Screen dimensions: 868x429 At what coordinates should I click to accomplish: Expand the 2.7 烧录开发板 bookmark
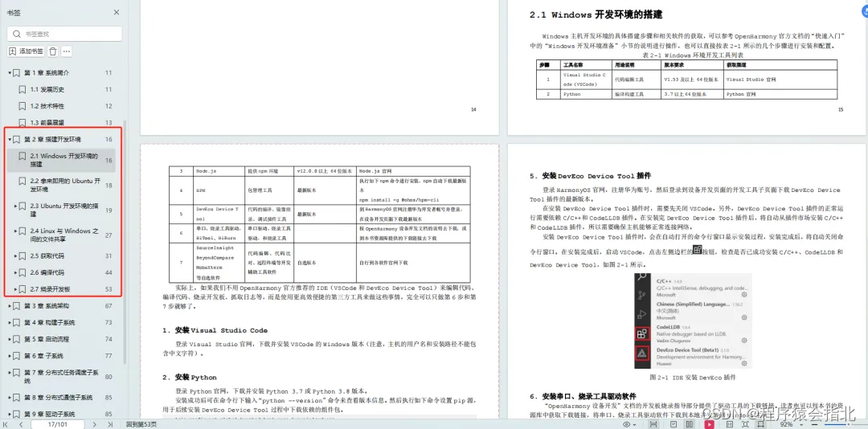[x=15, y=289]
